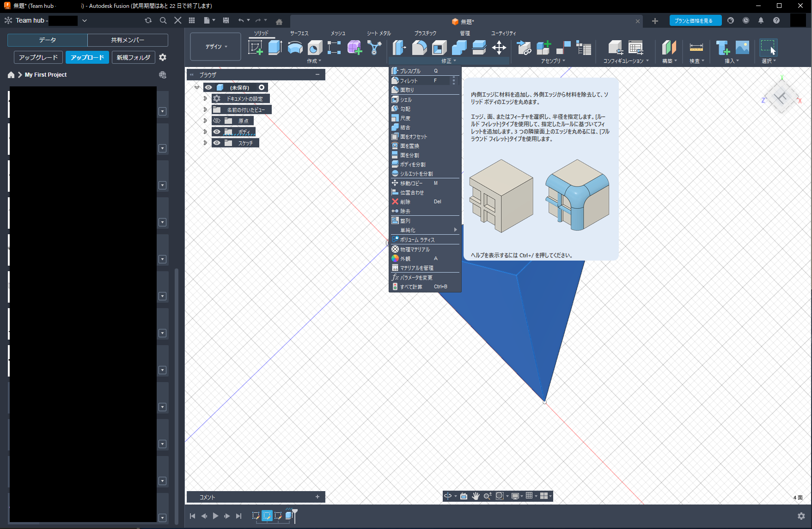Click the Orbit tool in navigation bar
The height and width of the screenshot is (529, 812).
click(x=448, y=496)
